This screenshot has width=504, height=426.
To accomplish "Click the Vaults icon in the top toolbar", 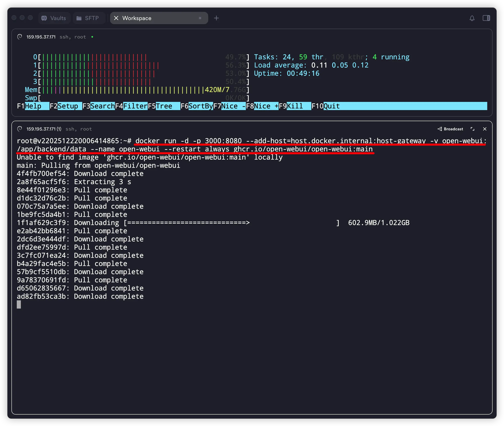I will (44, 18).
